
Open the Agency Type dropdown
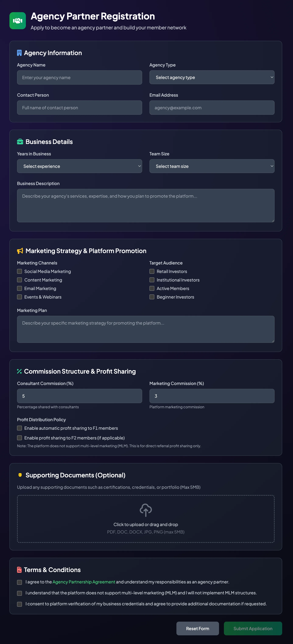212,77
